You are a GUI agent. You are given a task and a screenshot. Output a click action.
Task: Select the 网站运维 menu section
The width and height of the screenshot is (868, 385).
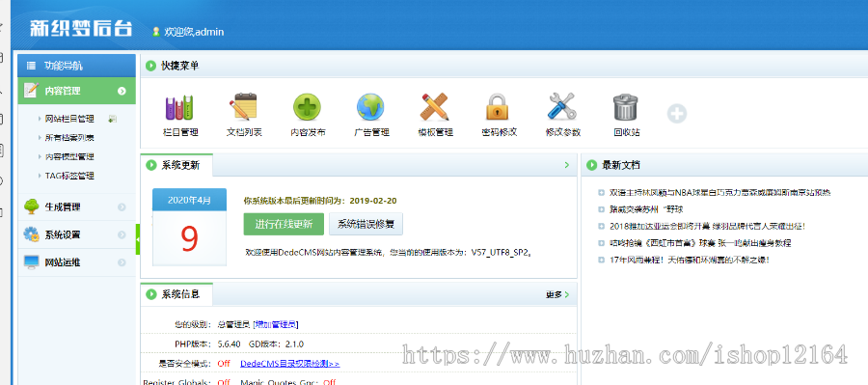click(x=77, y=262)
